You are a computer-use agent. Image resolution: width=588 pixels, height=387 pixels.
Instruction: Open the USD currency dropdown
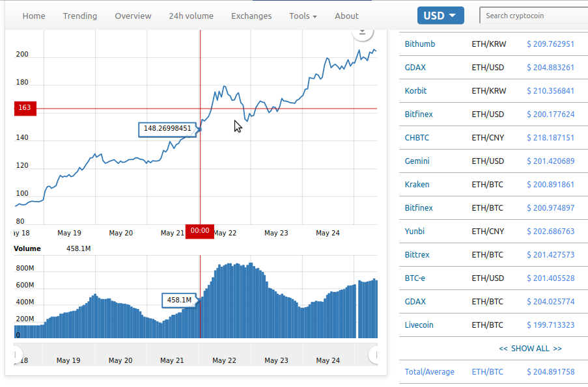440,16
